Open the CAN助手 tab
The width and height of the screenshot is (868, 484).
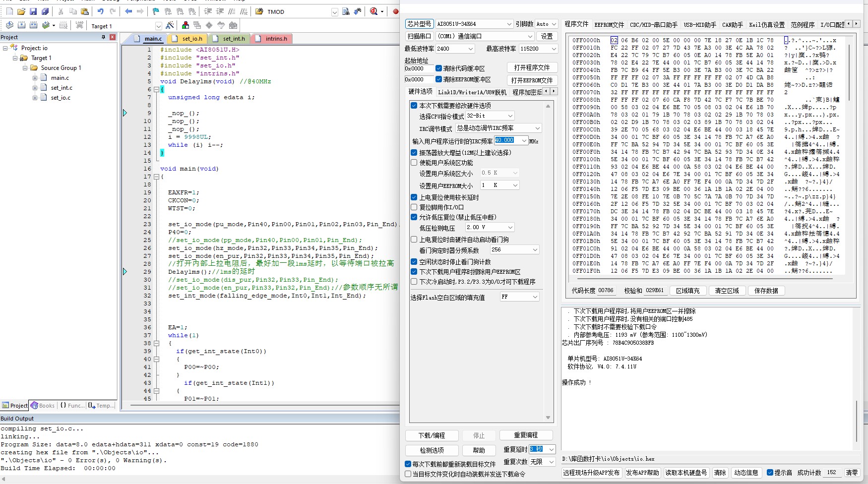tap(732, 24)
